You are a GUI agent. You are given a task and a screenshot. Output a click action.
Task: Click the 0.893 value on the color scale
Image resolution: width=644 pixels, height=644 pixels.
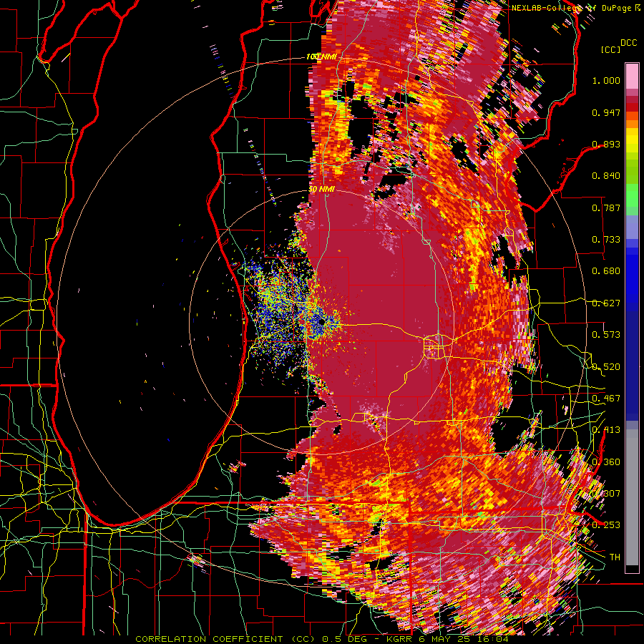point(606,144)
